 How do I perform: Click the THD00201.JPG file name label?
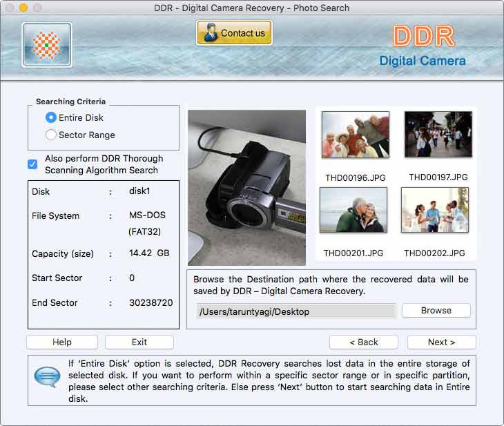click(x=353, y=253)
